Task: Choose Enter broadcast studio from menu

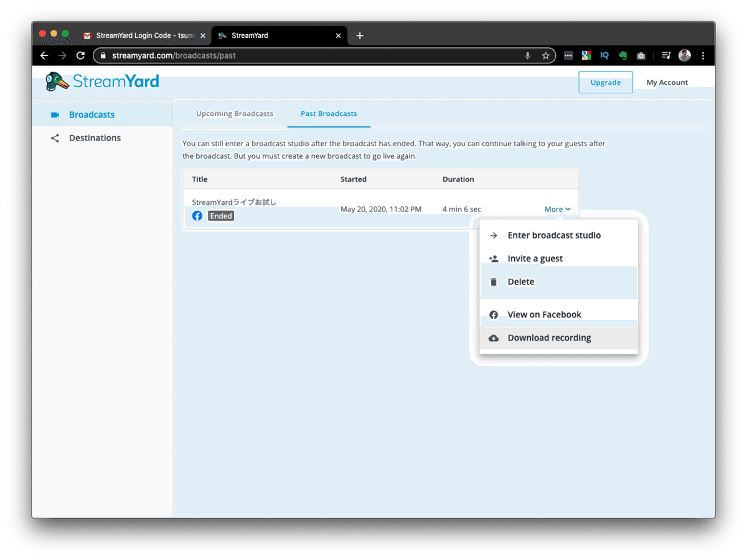Action: click(558, 236)
